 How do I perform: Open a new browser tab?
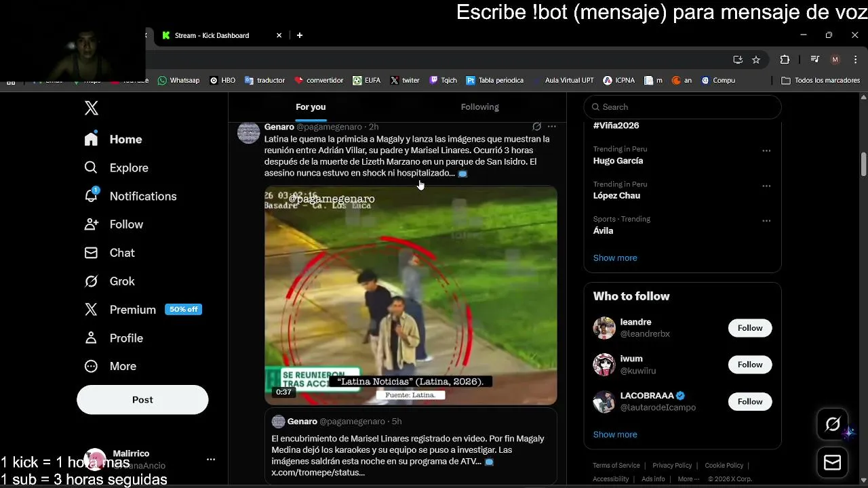(300, 35)
